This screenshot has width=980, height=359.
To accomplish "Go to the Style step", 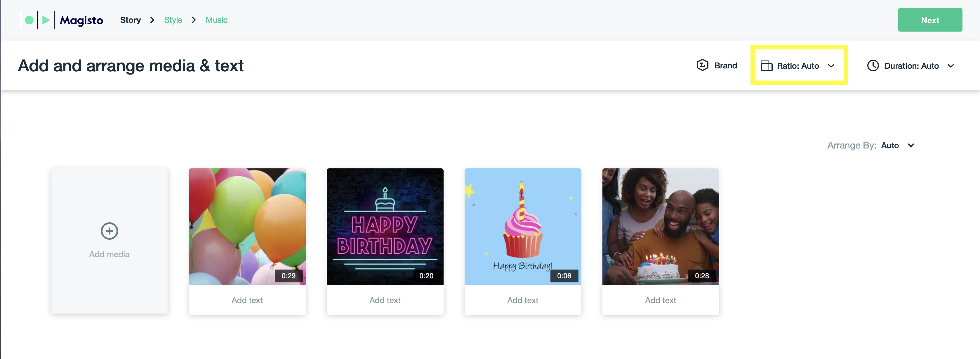I will click(173, 20).
